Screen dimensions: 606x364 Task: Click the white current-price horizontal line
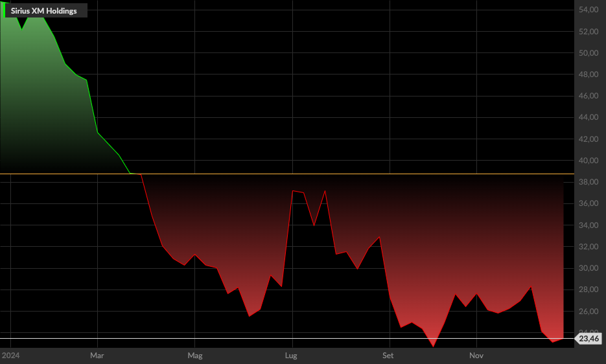287,339
